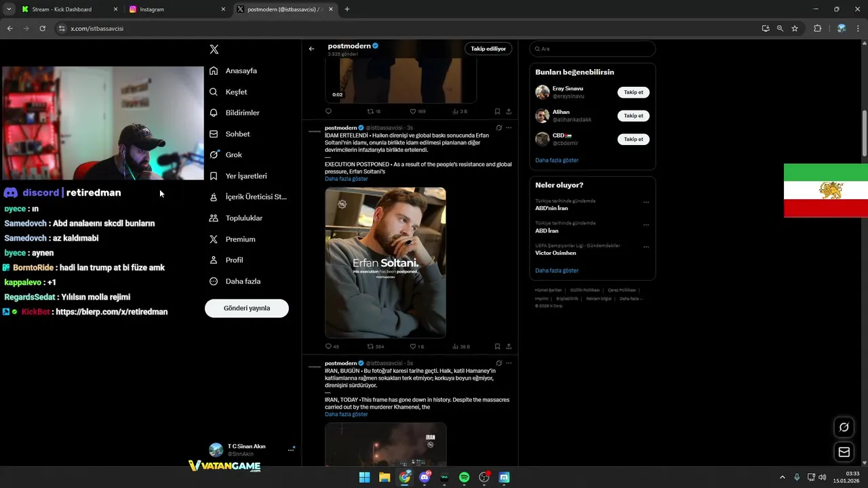
Task: Show more trends under Neler oluyor
Action: [x=557, y=270]
